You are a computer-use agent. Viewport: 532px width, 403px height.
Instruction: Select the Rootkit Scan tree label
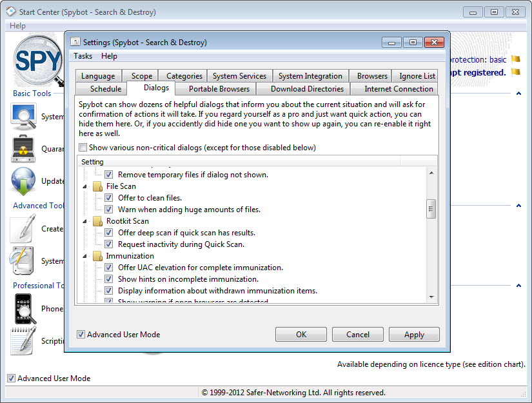[x=128, y=221]
